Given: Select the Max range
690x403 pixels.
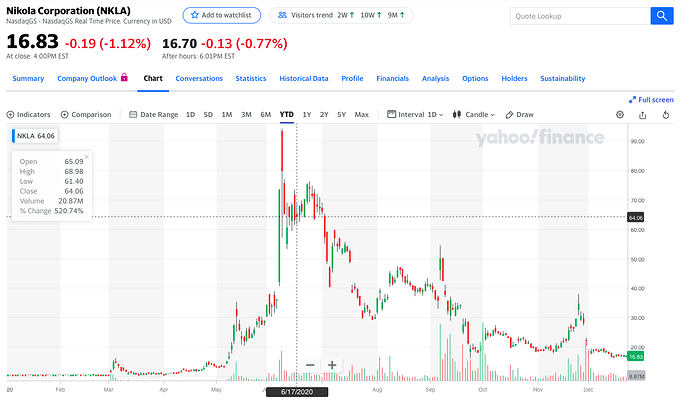Looking at the screenshot, I should point(362,114).
